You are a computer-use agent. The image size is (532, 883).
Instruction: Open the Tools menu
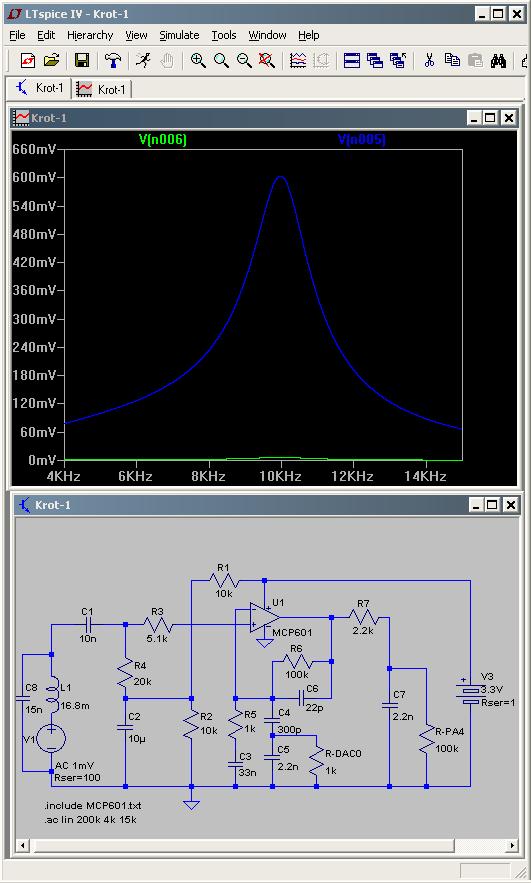(223, 35)
